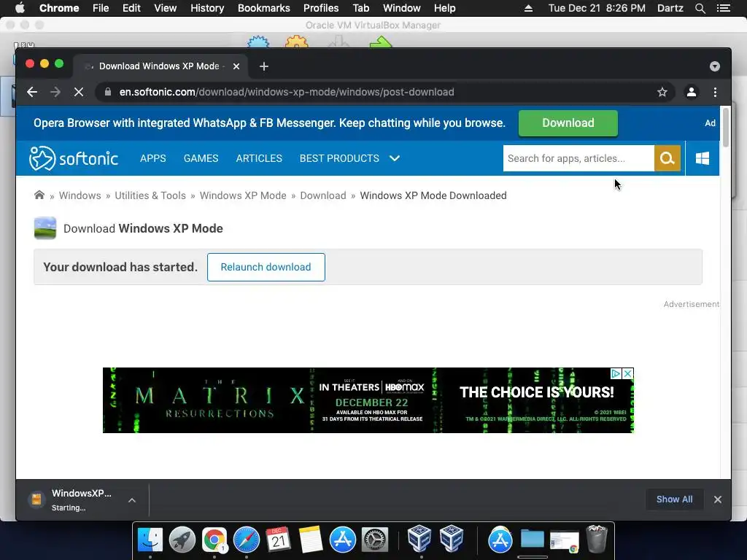This screenshot has height=560, width=747.
Task: Click the Chrome back arrow
Action: [32, 92]
